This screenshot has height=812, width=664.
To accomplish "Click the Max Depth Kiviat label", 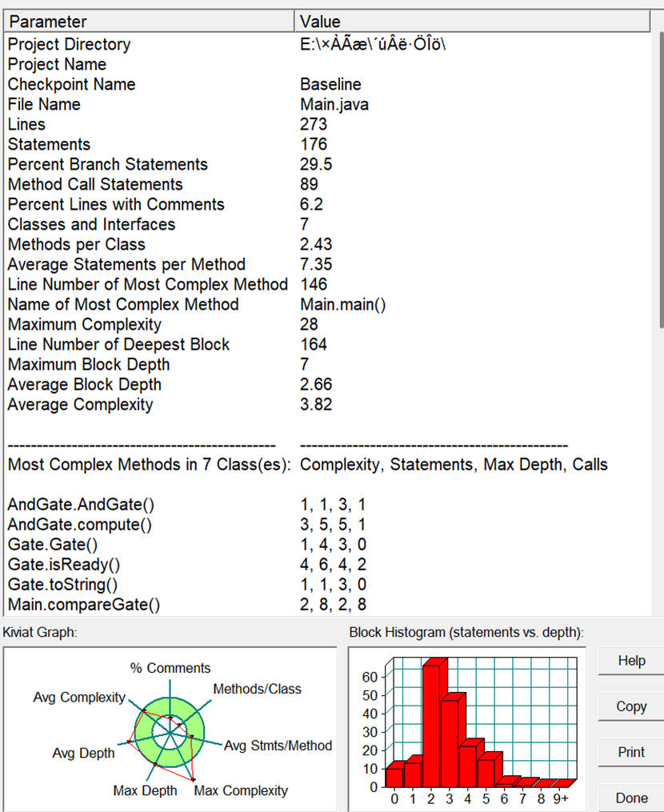I will (x=145, y=790).
